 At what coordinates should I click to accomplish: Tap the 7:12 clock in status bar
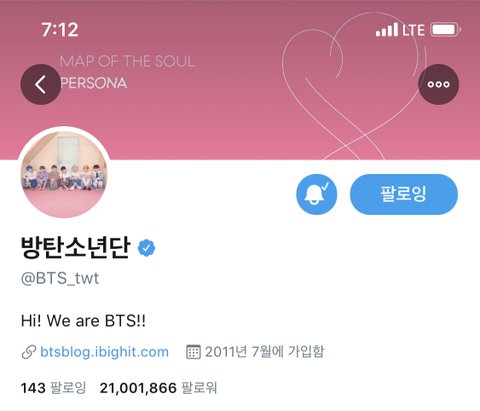[x=60, y=30]
